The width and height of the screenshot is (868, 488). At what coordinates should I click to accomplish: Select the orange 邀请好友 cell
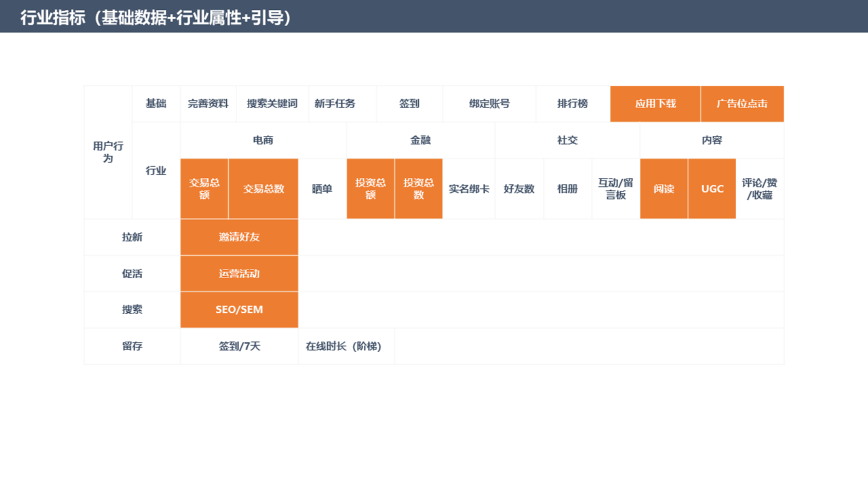(239, 237)
